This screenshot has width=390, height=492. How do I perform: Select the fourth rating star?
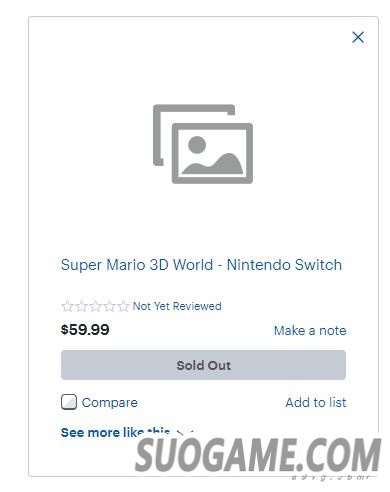point(109,306)
